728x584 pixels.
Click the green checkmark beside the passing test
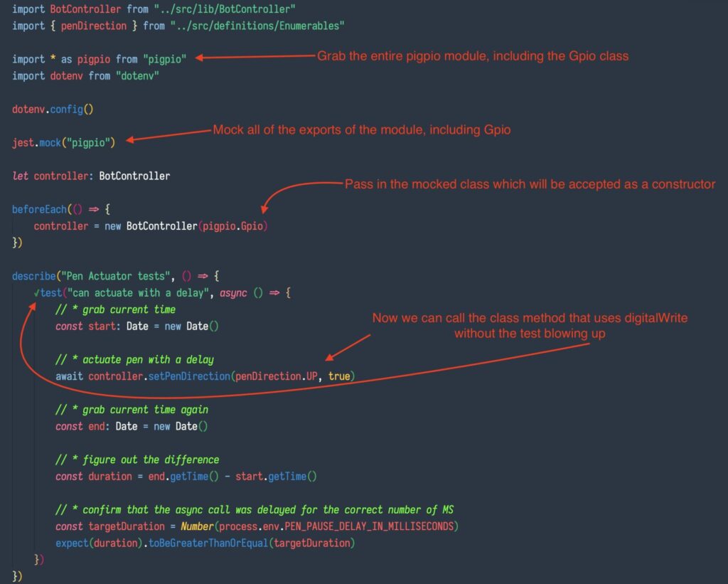[x=36, y=292]
